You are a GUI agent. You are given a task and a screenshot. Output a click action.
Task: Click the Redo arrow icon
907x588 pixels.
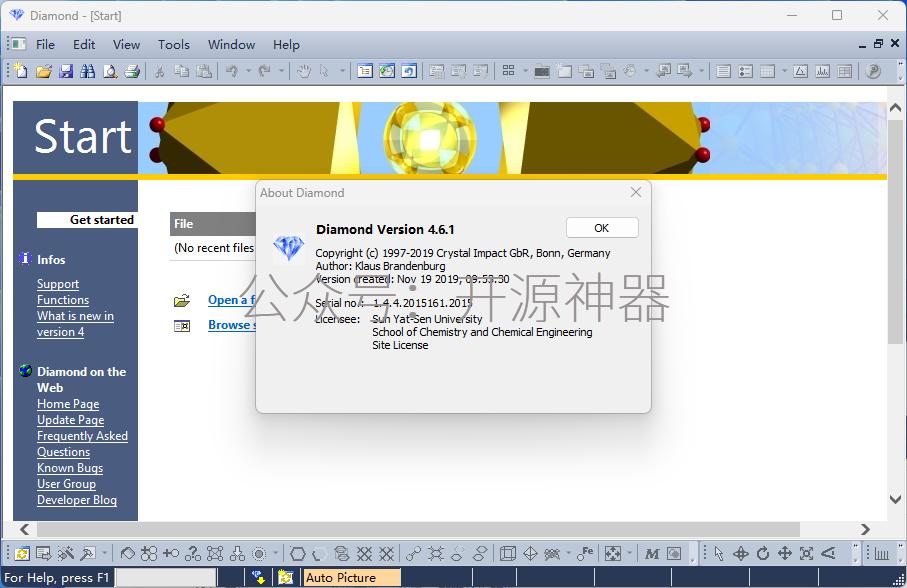click(264, 71)
